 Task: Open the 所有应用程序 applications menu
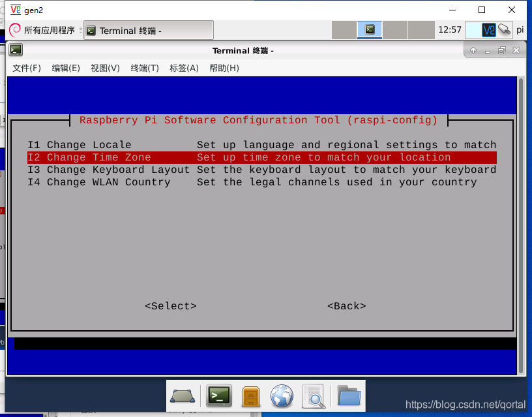pyautogui.click(x=42, y=30)
